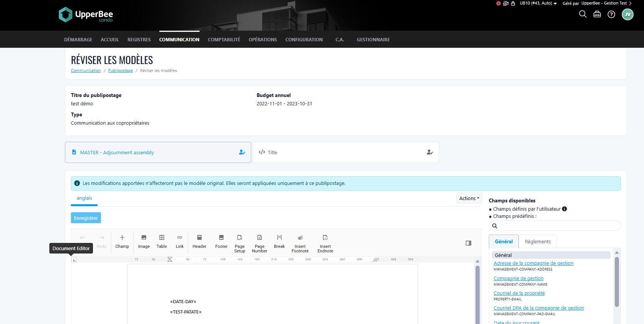Insert a Break from the toolbar
Screen dimensions: 644x324
(x=279, y=241)
